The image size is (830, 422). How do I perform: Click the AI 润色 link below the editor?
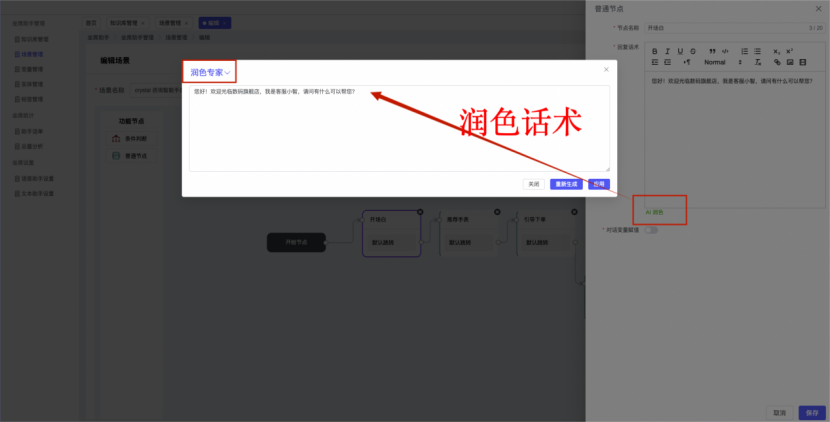click(654, 212)
